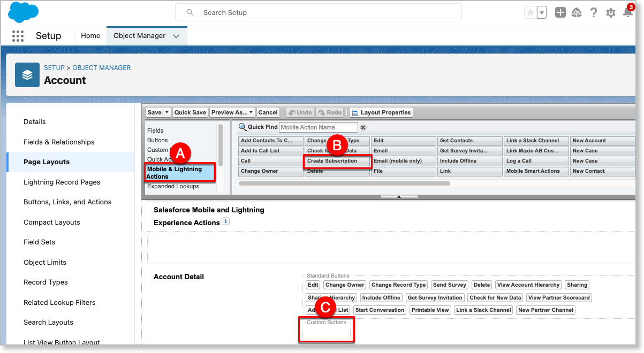
Task: Expand the Save dropdown arrow
Action: pyautogui.click(x=167, y=112)
